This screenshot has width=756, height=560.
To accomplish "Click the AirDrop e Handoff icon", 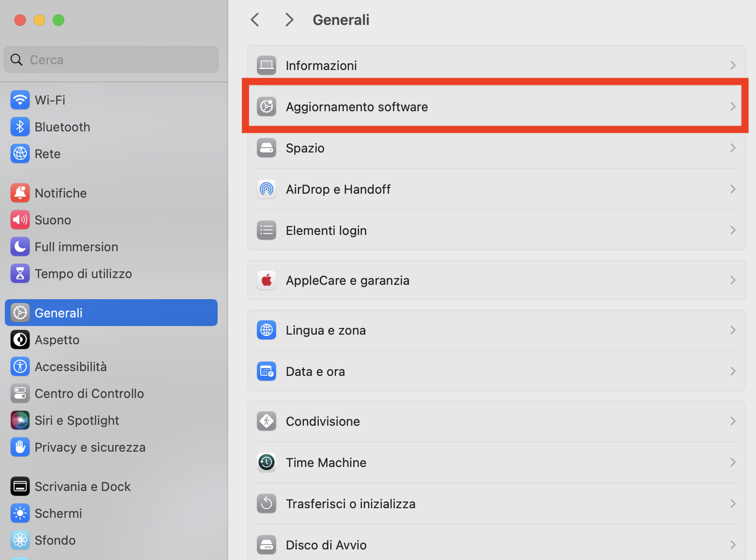I will point(266,189).
